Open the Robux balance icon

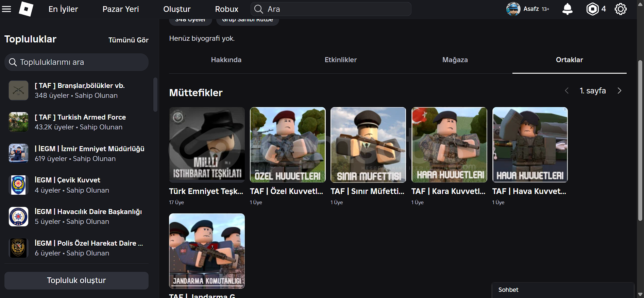(592, 9)
